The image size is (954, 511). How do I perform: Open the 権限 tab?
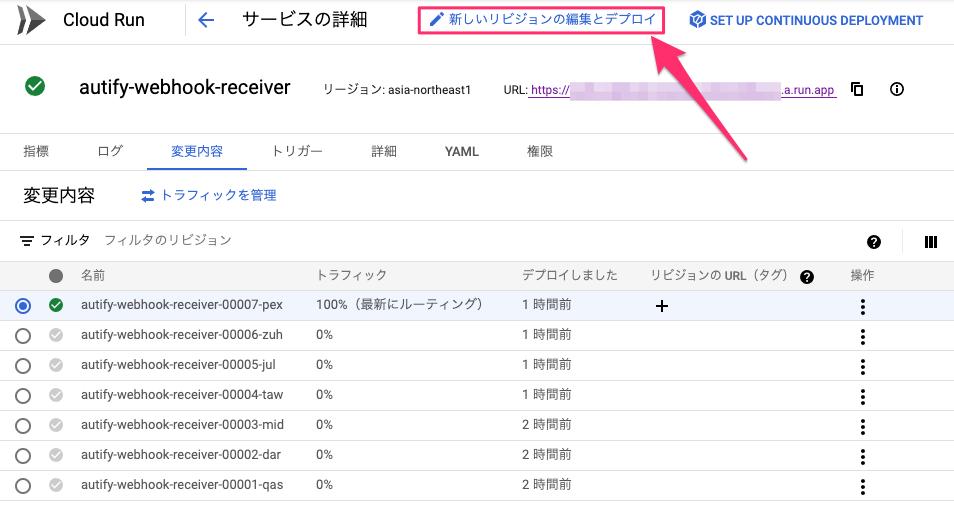[540, 151]
